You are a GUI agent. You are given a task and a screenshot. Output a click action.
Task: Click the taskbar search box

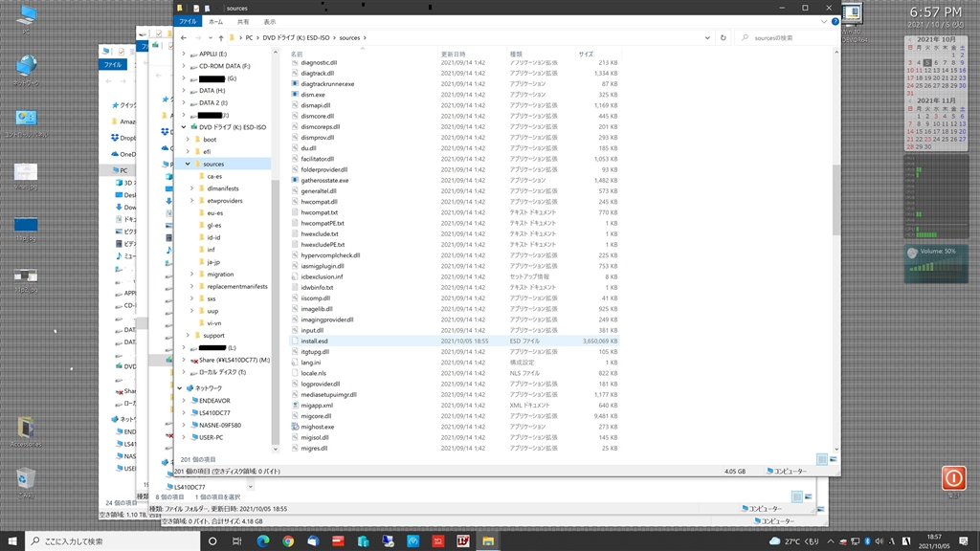[113, 541]
